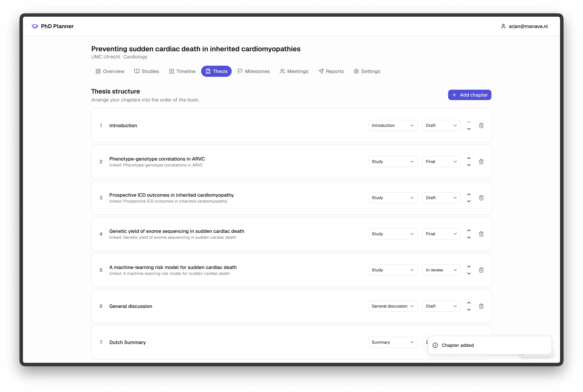Viewport: 583px width, 392px height.
Task: Open chapter type dropdown for Introduction row
Action: click(393, 125)
